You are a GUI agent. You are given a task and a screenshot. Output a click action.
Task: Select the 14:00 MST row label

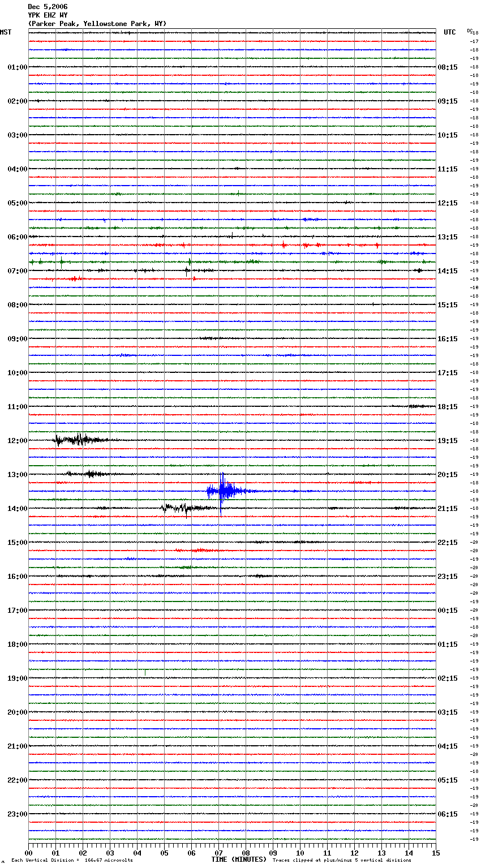click(x=18, y=509)
